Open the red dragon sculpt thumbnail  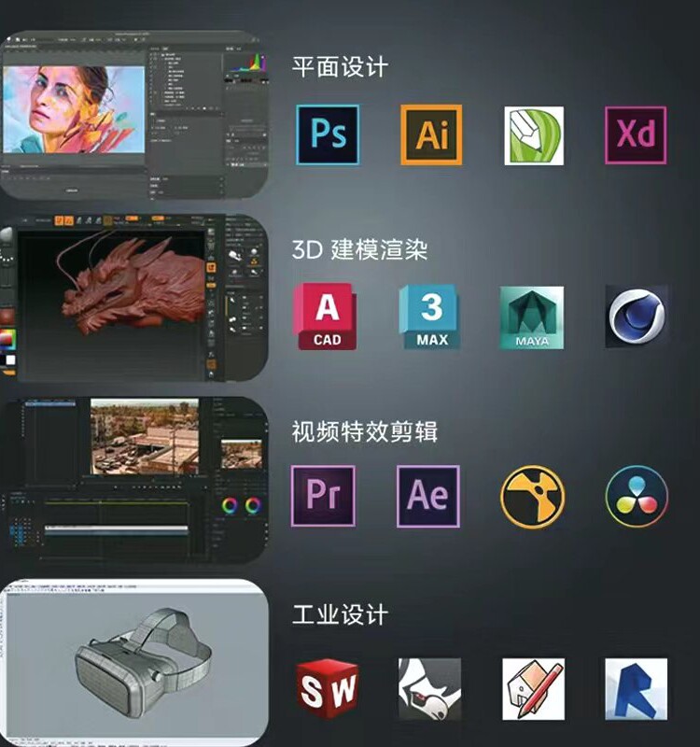pos(134,298)
